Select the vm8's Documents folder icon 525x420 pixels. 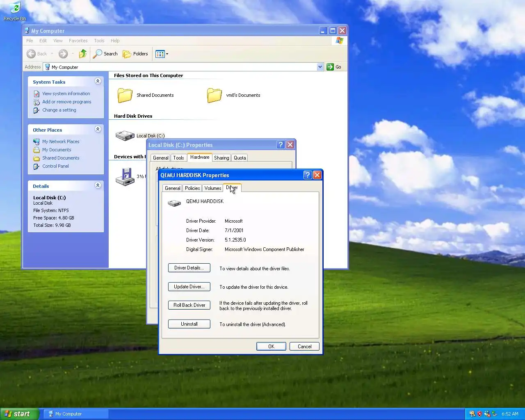click(x=215, y=95)
